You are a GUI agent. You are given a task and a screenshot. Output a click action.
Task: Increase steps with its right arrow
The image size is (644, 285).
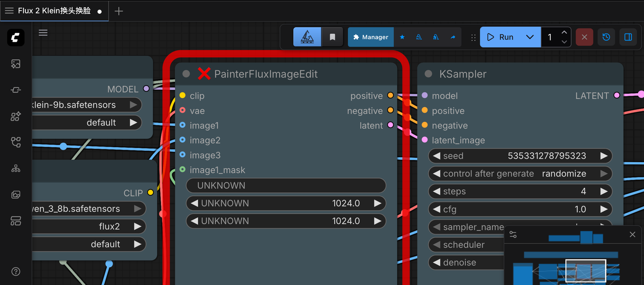[604, 191]
